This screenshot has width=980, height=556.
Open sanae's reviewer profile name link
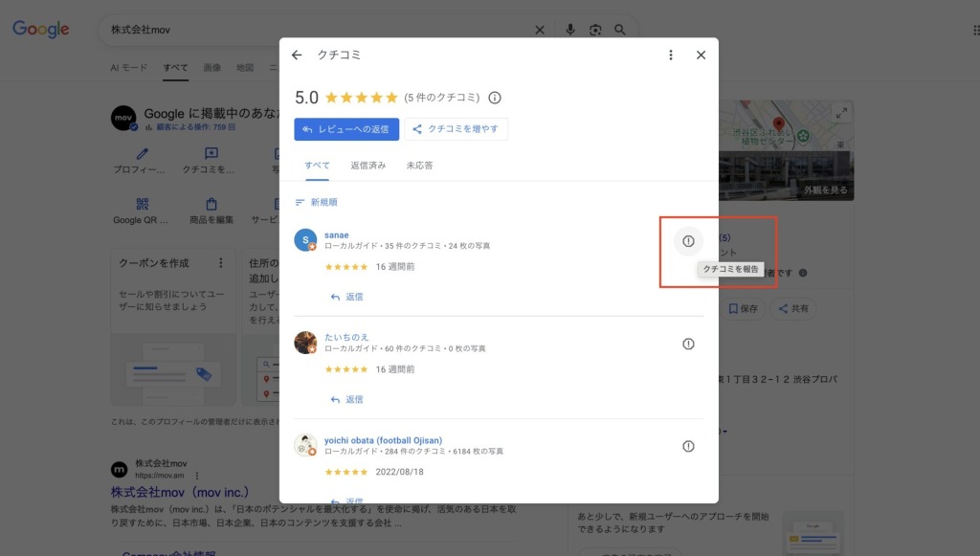click(x=337, y=234)
